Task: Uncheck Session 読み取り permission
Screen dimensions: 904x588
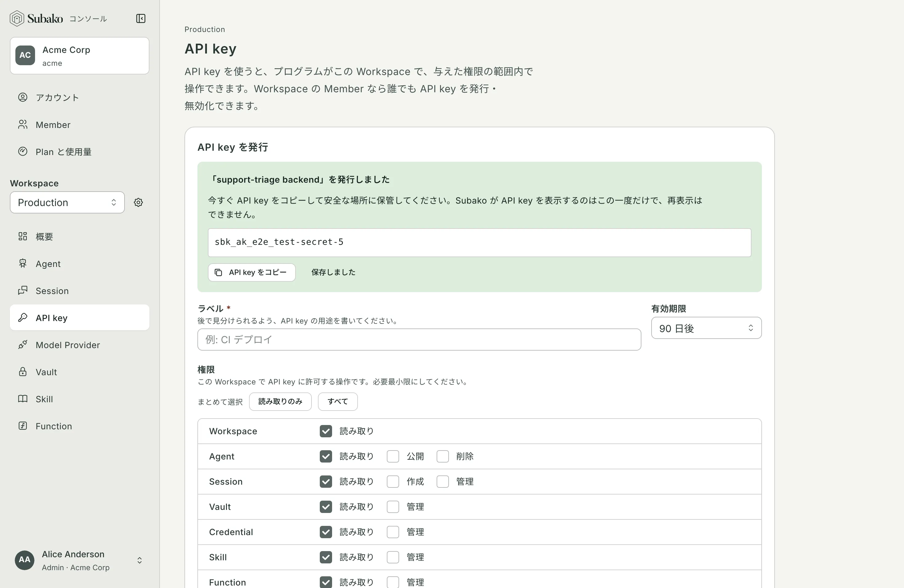Action: tap(326, 482)
